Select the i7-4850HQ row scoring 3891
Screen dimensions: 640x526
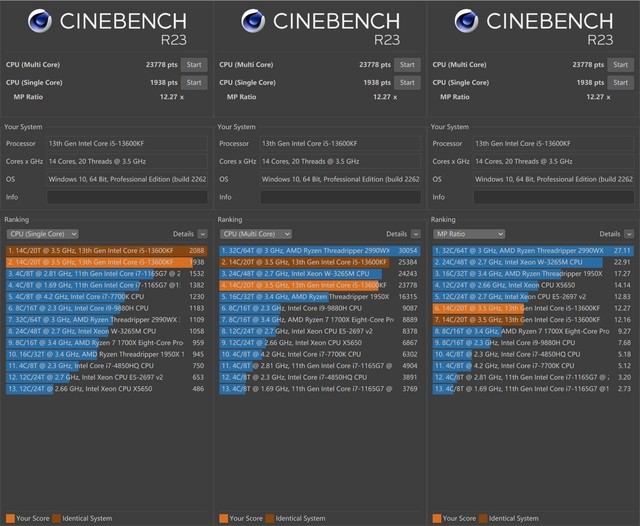point(320,377)
